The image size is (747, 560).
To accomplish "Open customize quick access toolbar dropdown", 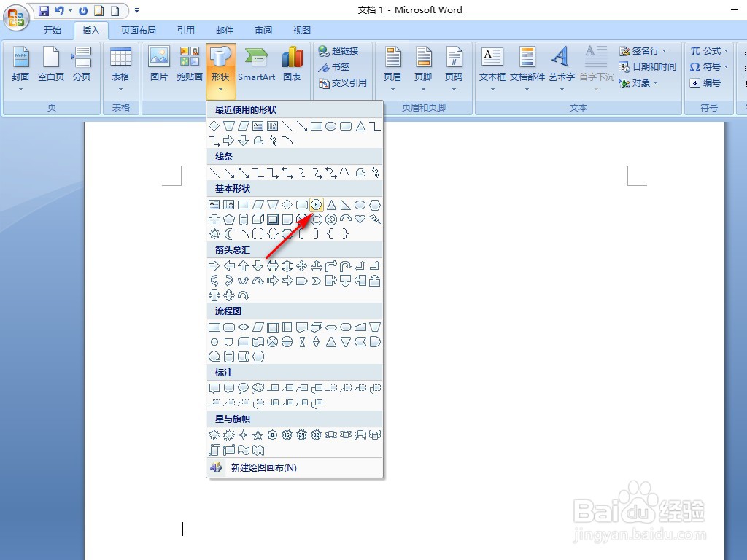I will click(x=136, y=10).
